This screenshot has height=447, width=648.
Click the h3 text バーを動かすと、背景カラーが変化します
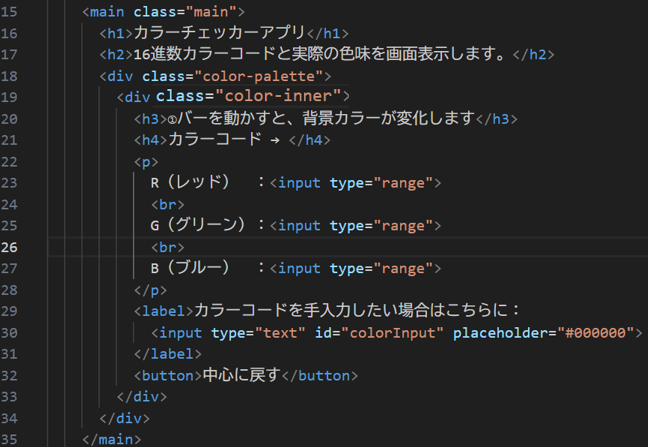click(x=326, y=119)
